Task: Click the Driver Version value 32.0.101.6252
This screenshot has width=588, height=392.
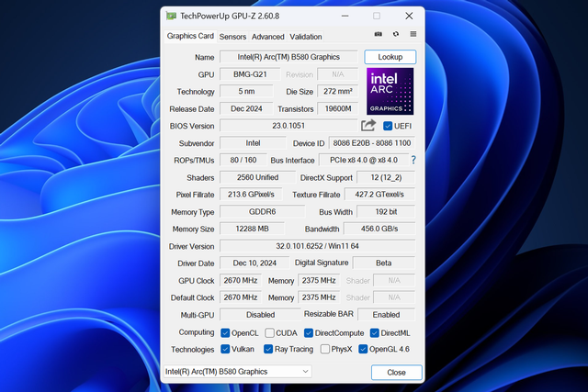Action: click(317, 246)
